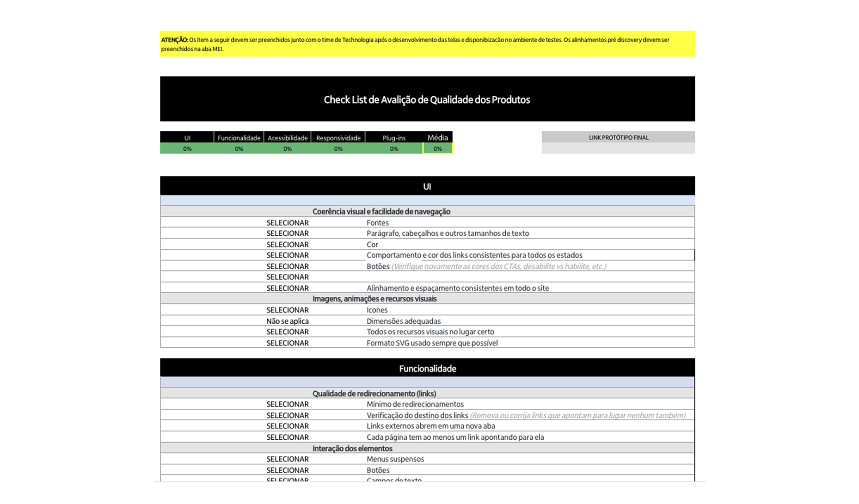Screen dimensions: 859x504
Task: Select the UI column header in the summary table
Action: pos(187,137)
